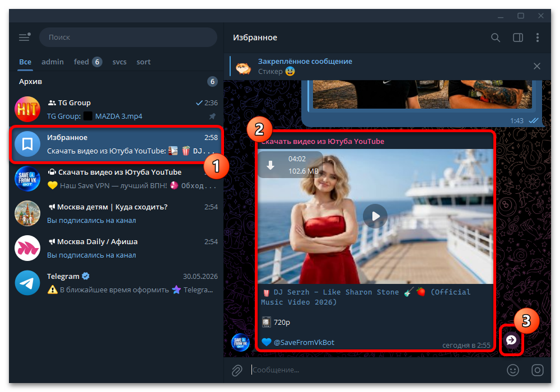Click the MAZDA 3.mp4 file preview text

click(119, 116)
